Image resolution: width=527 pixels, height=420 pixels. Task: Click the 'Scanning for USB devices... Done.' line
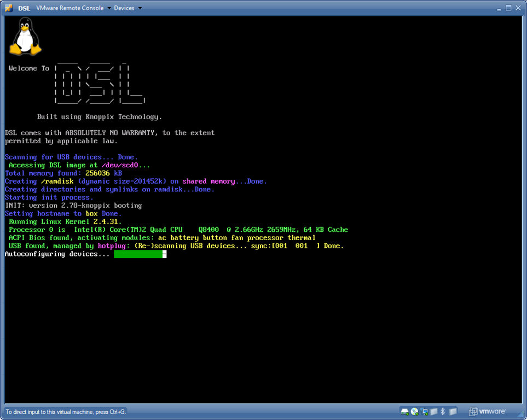pyautogui.click(x=71, y=157)
